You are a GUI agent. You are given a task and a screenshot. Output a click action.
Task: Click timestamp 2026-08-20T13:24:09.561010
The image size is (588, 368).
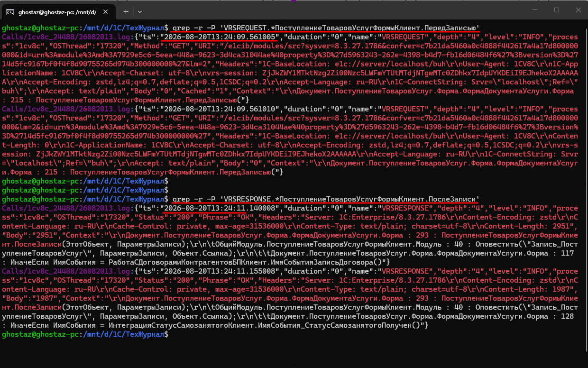(x=220, y=109)
